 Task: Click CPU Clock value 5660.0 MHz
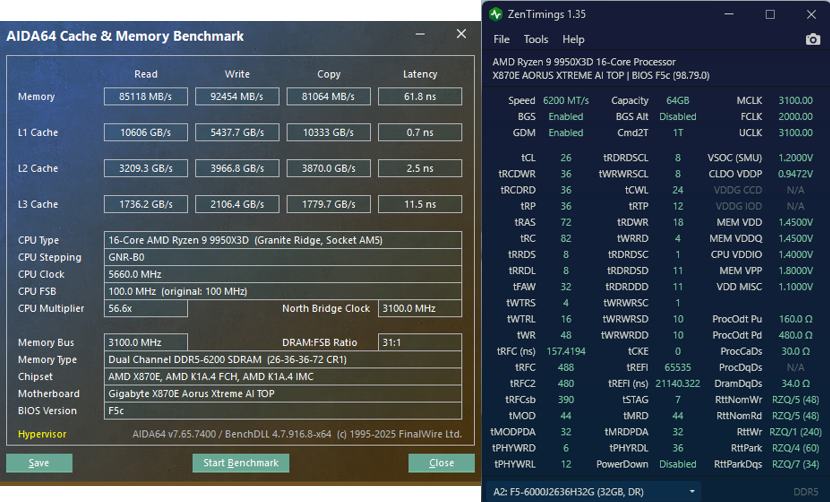tap(283, 274)
